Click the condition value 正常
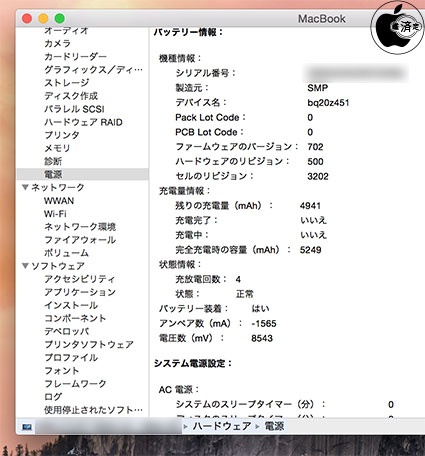 245,294
